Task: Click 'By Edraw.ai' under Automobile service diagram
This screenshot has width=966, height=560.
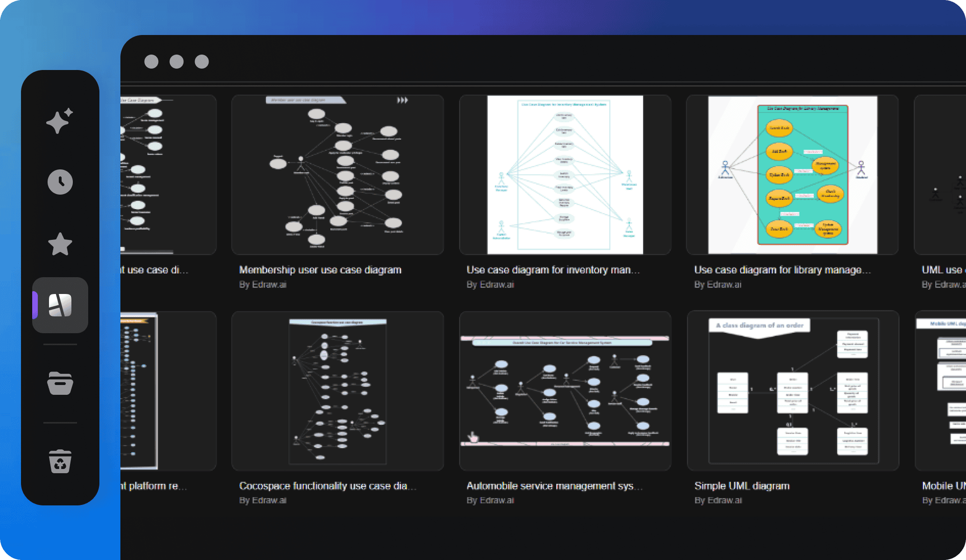Action: [x=490, y=500]
